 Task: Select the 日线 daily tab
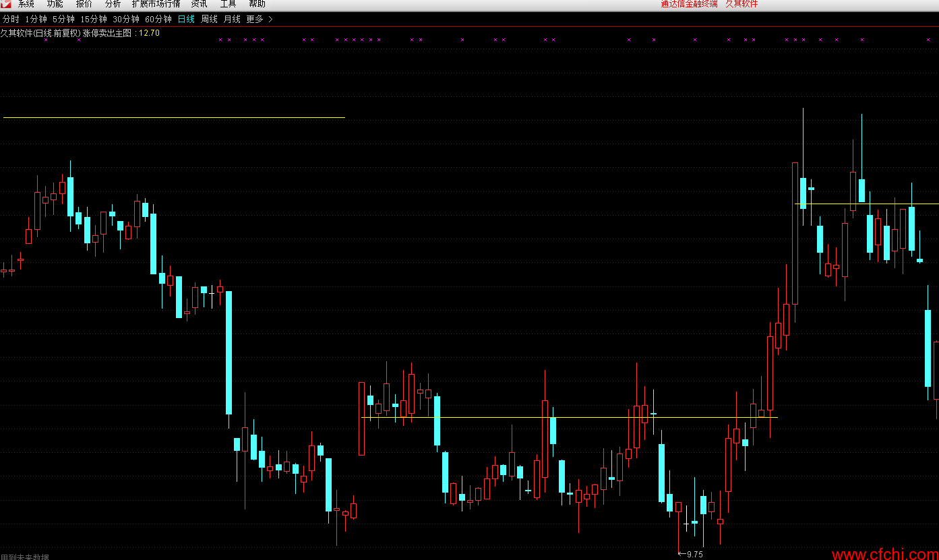coord(186,19)
